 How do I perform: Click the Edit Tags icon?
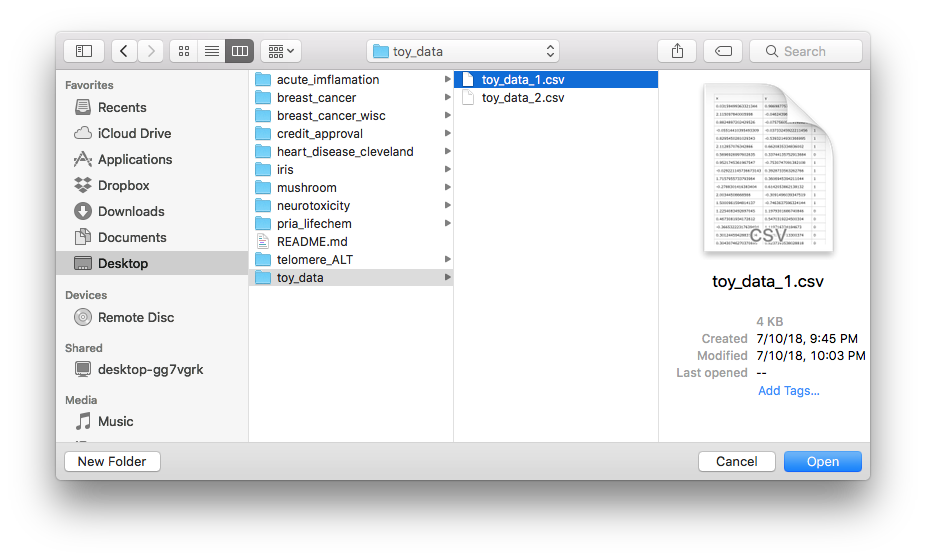722,51
